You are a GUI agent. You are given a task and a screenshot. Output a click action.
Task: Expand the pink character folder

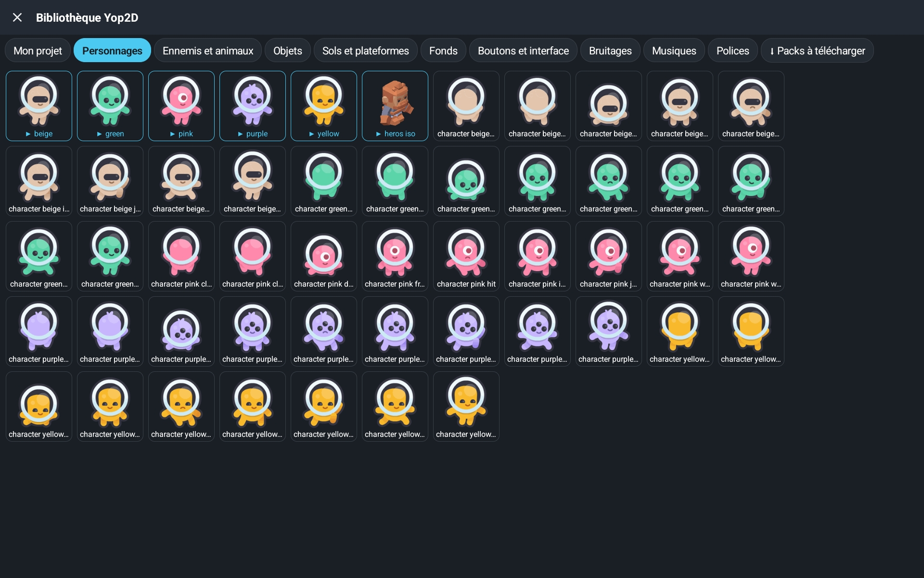coord(181,106)
